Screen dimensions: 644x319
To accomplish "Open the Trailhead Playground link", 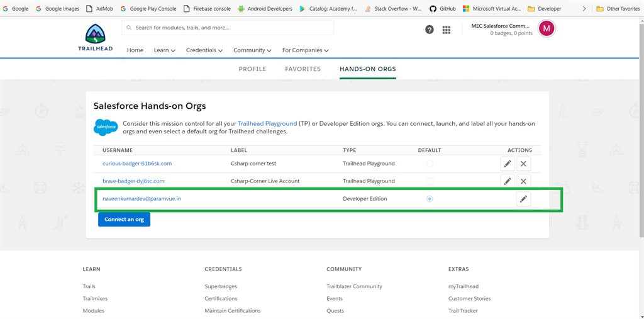I will [x=267, y=124].
